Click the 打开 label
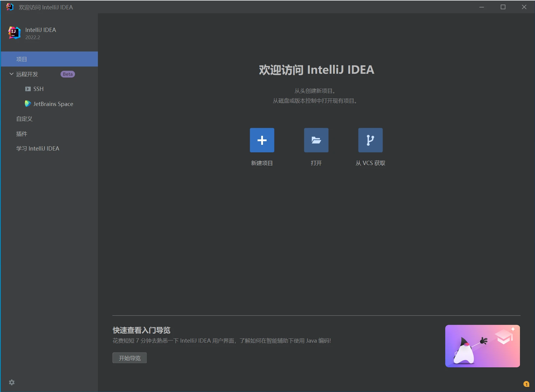The height and width of the screenshot is (392, 535). (316, 163)
